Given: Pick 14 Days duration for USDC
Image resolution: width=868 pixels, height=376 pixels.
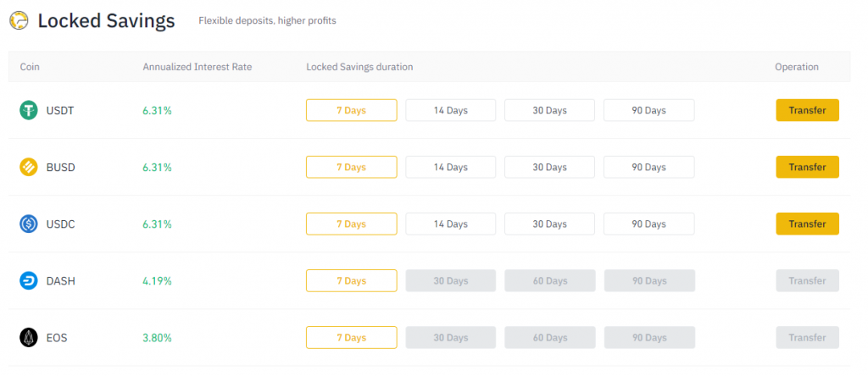Looking at the screenshot, I should 450,224.
